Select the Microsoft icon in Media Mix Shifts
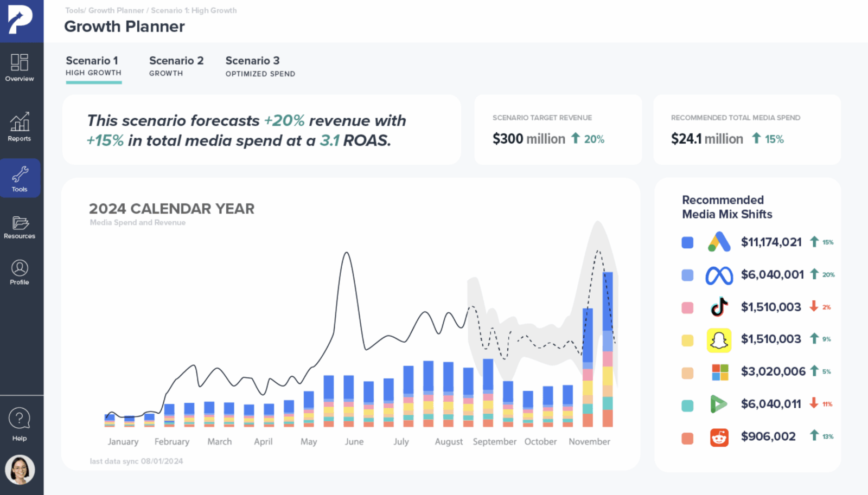The image size is (868, 495). click(x=719, y=371)
